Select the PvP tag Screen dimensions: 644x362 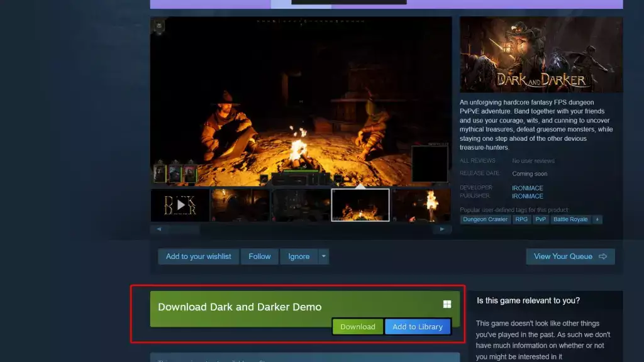[x=540, y=219]
